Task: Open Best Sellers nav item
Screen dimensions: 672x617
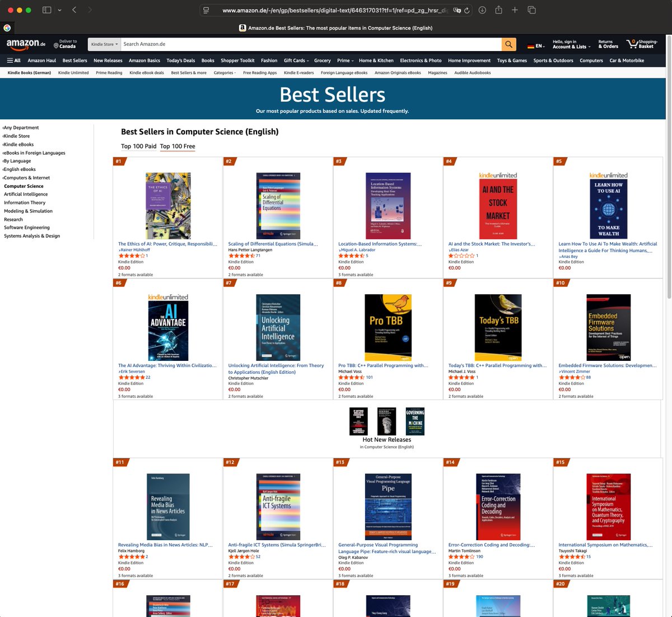Action: (x=74, y=61)
